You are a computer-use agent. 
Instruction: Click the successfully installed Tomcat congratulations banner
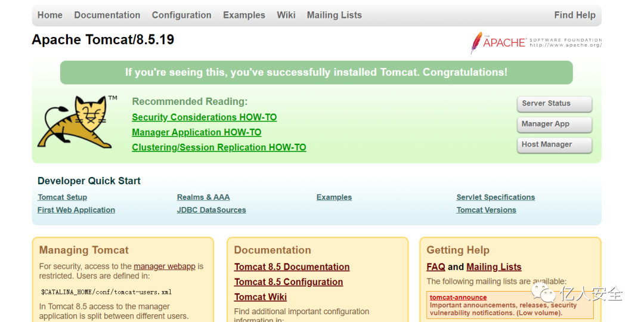click(316, 73)
